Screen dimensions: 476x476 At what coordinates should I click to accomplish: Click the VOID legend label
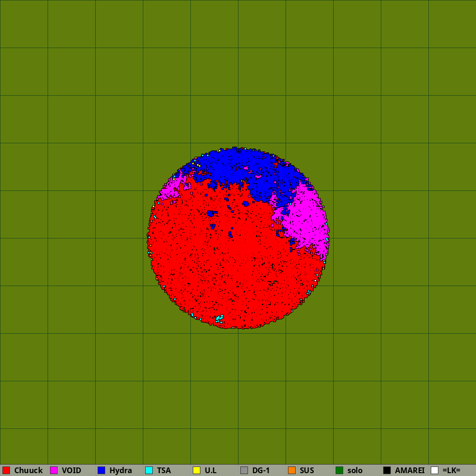point(71,470)
